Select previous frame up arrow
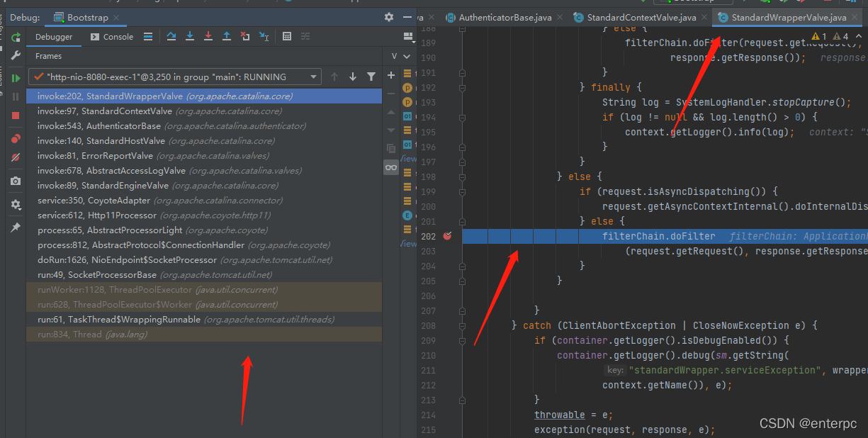The image size is (868, 438). point(334,77)
